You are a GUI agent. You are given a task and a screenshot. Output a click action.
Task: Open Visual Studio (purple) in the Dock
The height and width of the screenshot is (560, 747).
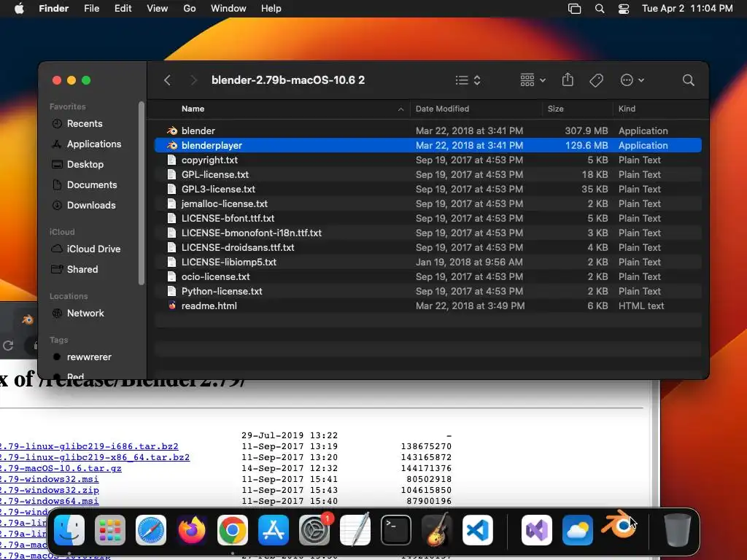point(537,530)
